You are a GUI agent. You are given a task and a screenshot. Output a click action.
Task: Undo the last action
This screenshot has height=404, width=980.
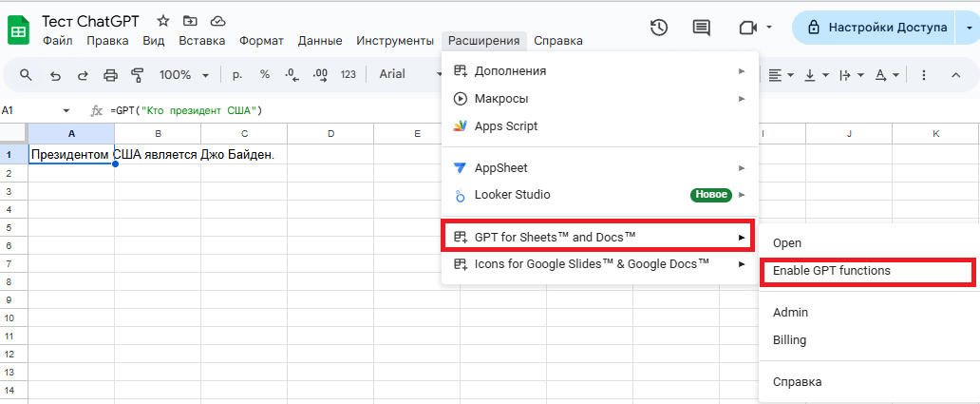pos(55,75)
